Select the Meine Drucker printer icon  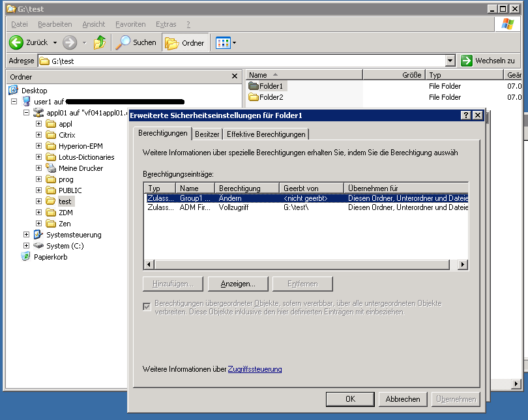pos(51,168)
